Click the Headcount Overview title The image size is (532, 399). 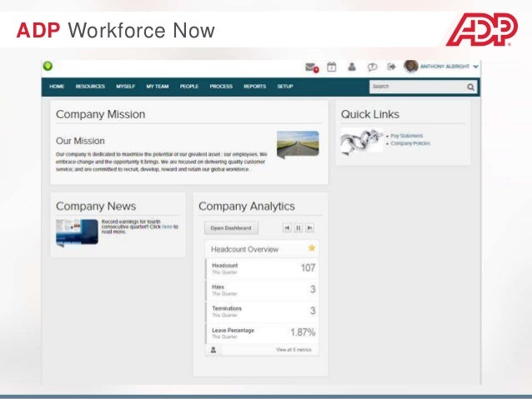tap(244, 250)
